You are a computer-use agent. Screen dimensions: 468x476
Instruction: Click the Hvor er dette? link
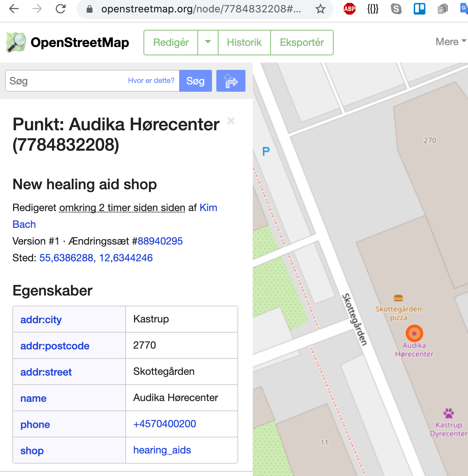pos(151,81)
